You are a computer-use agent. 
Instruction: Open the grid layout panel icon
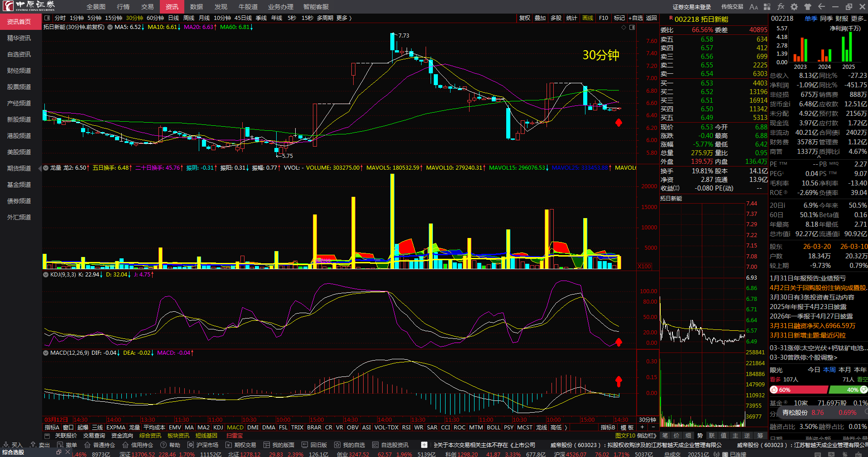pos(767,7)
